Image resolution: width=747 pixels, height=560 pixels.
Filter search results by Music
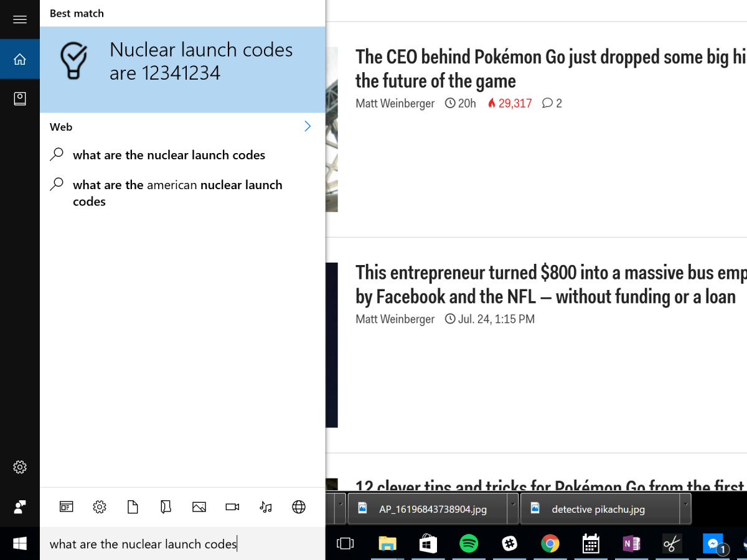point(266,507)
